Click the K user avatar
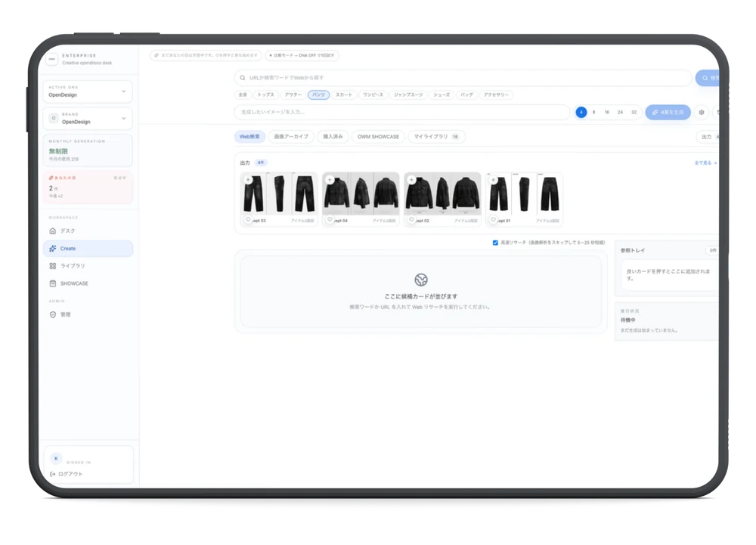The height and width of the screenshot is (545, 756). [x=56, y=458]
